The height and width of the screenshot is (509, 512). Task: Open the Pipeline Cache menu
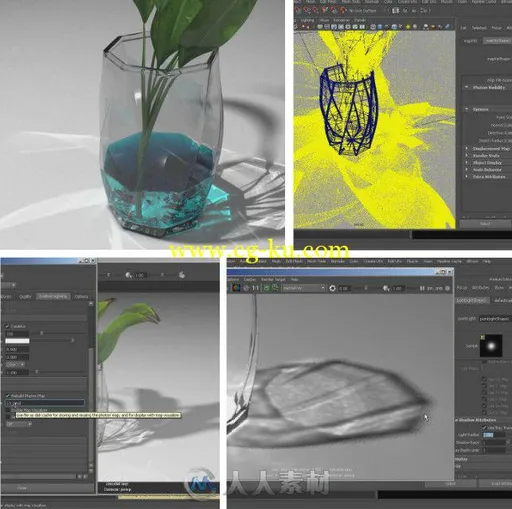click(449, 261)
